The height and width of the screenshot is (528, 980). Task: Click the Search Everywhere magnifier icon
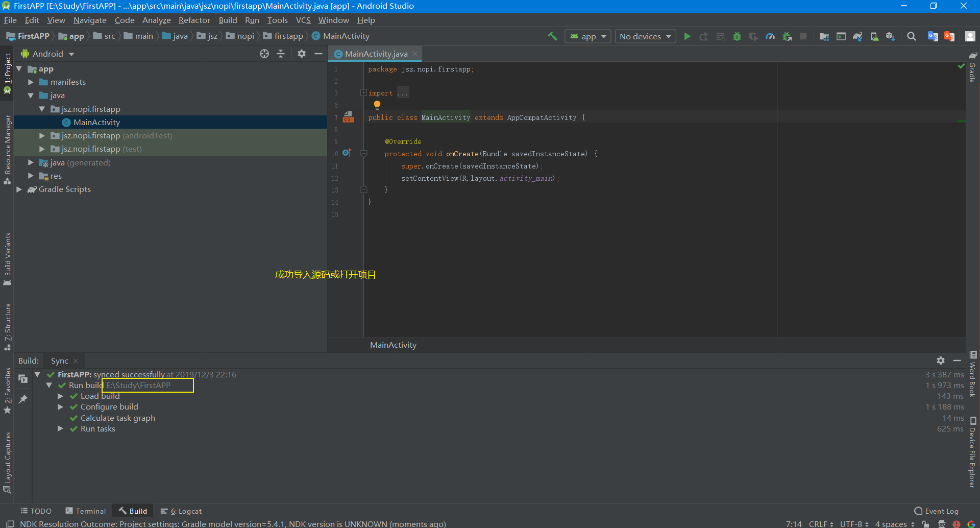911,36
